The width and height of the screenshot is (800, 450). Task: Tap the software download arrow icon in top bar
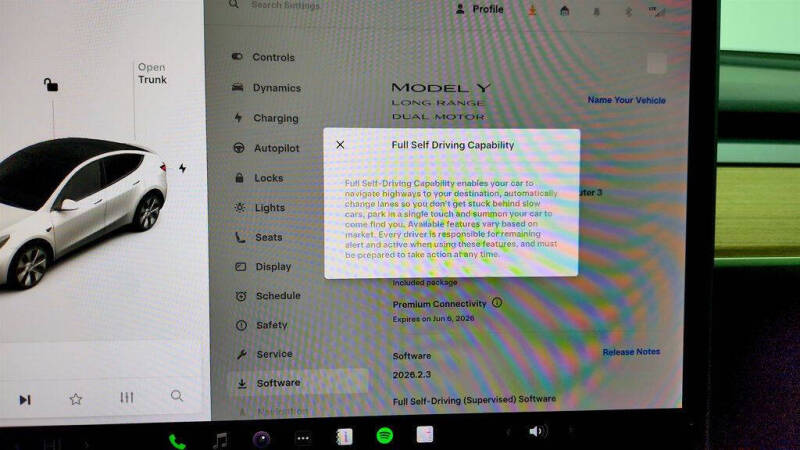532,10
